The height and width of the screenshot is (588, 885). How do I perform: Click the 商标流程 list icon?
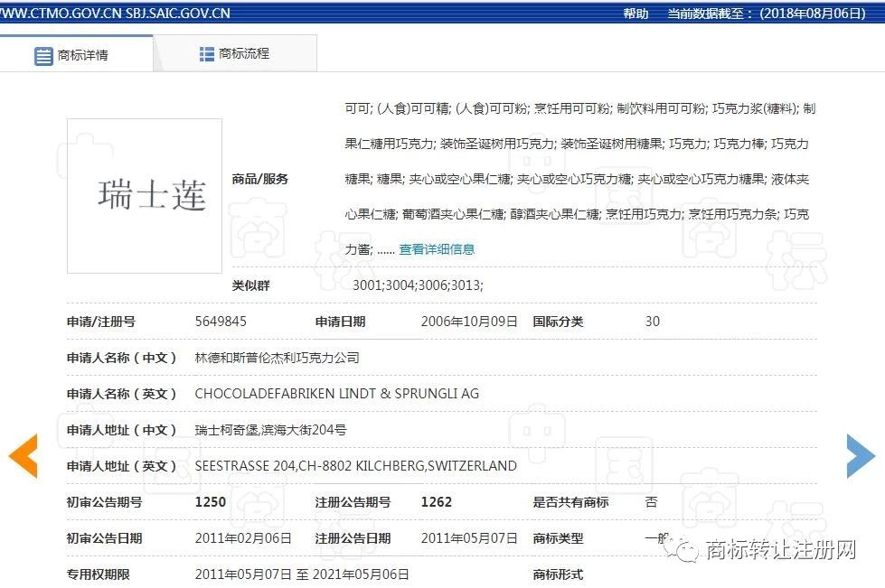[x=207, y=54]
